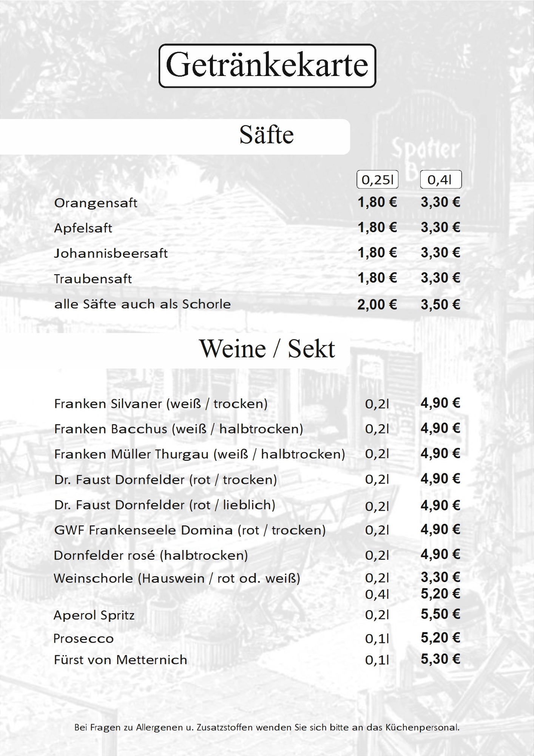
Task: Select the Orangensaft menu entry
Action: pyautogui.click(x=96, y=203)
